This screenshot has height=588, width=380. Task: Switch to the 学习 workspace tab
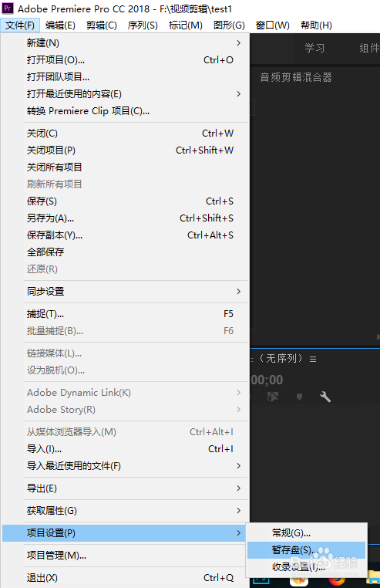click(x=314, y=48)
